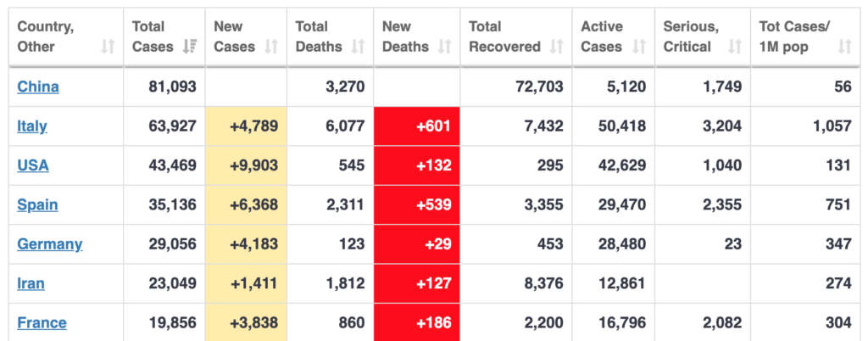Click sort arrows icon for Total Recovered
The height and width of the screenshot is (341, 868).
pyautogui.click(x=556, y=47)
